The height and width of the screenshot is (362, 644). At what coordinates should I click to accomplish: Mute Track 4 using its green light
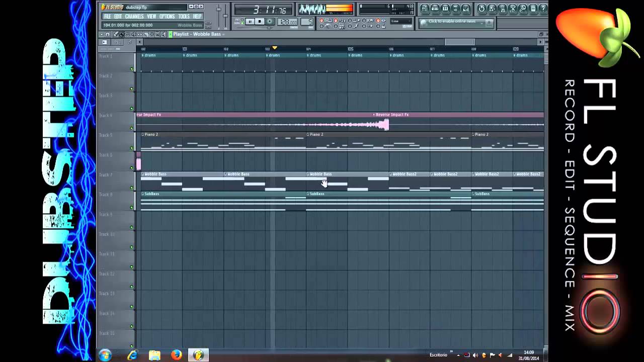tap(132, 128)
